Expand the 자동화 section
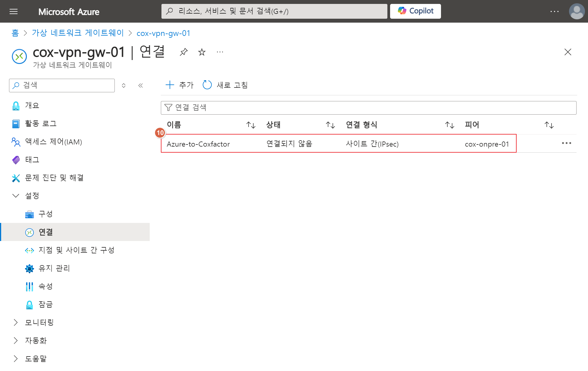588x371 pixels. click(16, 341)
